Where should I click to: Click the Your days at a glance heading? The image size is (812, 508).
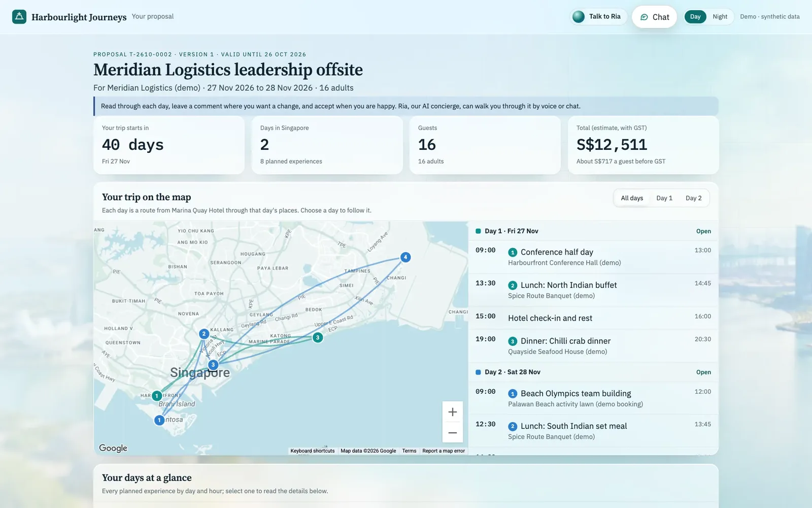click(x=147, y=478)
